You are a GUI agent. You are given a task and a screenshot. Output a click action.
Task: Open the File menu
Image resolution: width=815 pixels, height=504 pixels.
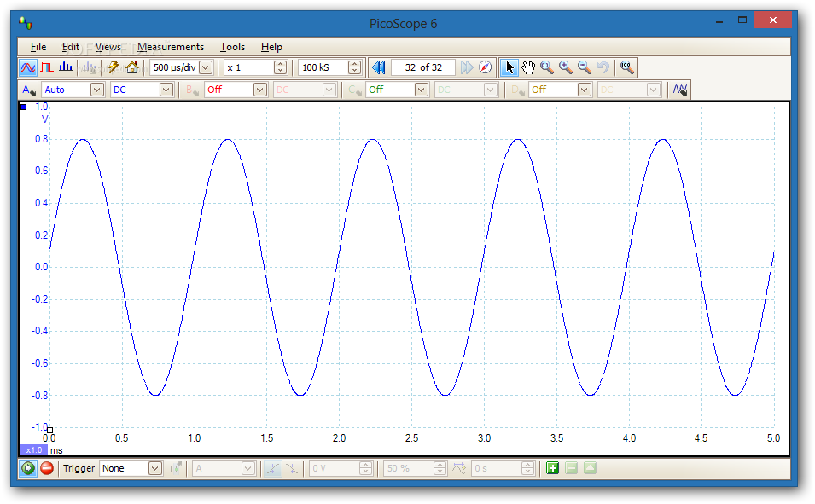[38, 47]
